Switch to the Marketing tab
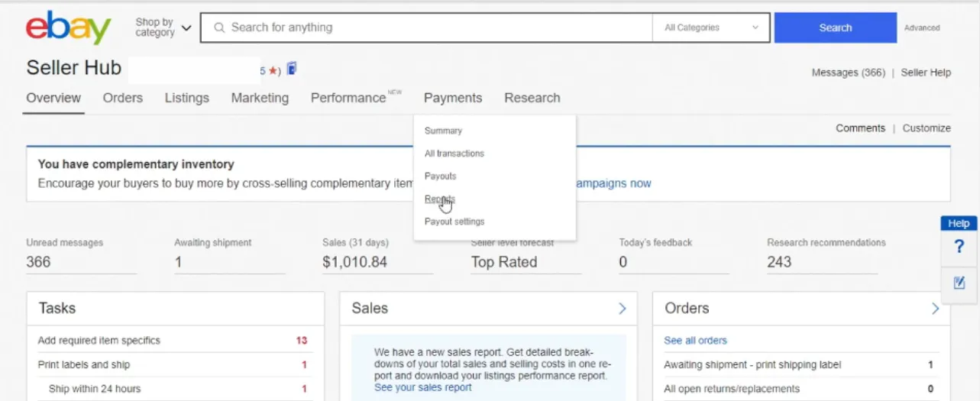 pyautogui.click(x=260, y=98)
